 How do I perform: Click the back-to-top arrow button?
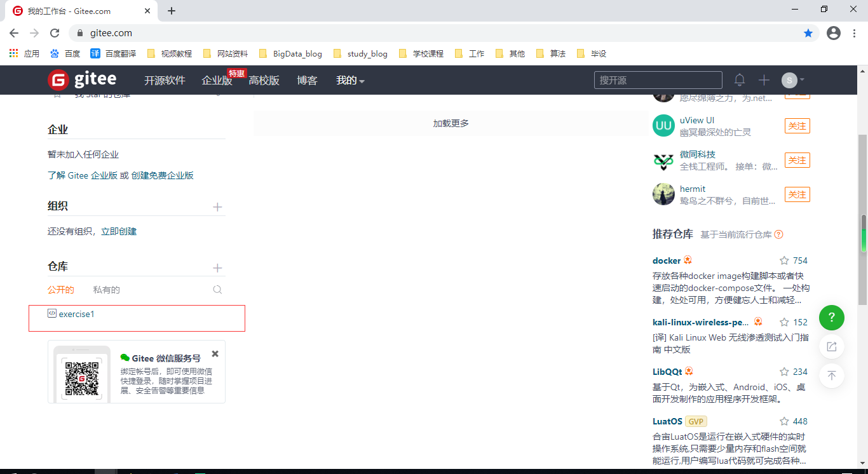(832, 376)
